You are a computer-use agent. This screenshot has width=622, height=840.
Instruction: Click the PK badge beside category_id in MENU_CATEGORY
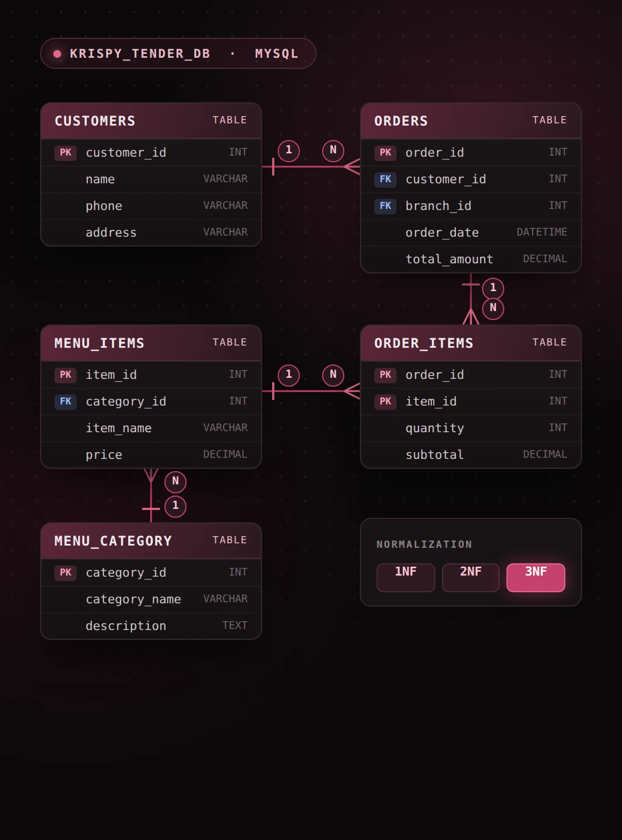(x=66, y=572)
